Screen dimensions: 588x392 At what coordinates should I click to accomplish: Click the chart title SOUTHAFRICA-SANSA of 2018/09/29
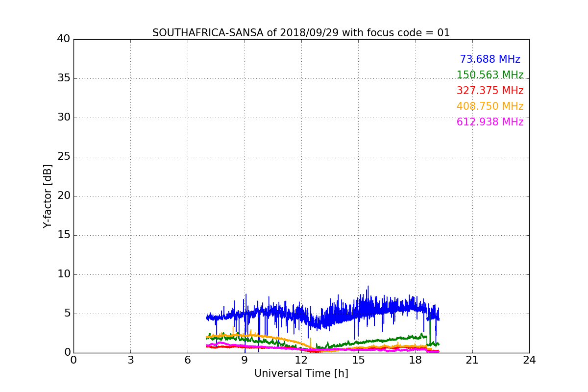(301, 33)
